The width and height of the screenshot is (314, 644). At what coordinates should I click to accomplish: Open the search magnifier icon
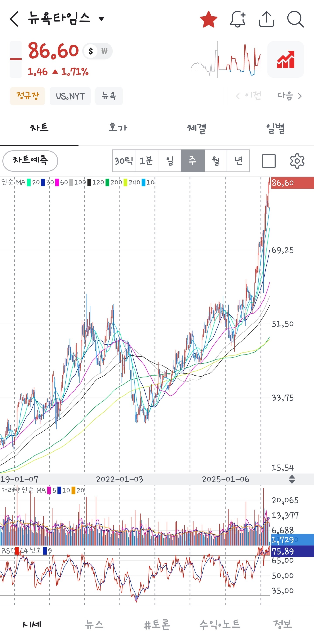(295, 19)
